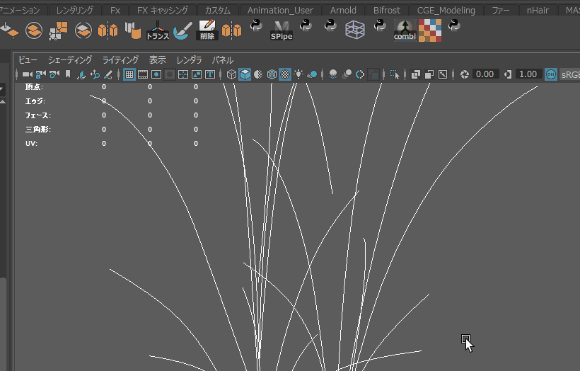The height and width of the screenshot is (371, 580).
Task: Open camera attributes from the panel toolbar
Action: tap(54, 74)
